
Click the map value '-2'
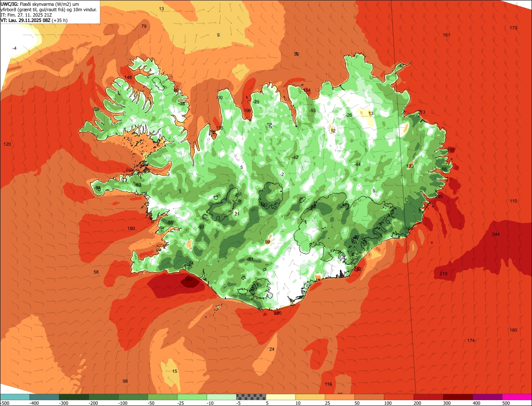point(282,174)
